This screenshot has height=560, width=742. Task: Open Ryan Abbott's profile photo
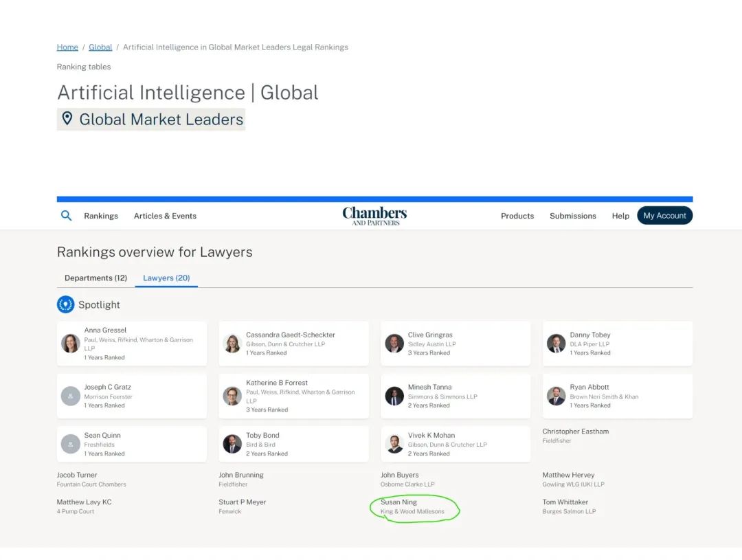click(x=556, y=396)
